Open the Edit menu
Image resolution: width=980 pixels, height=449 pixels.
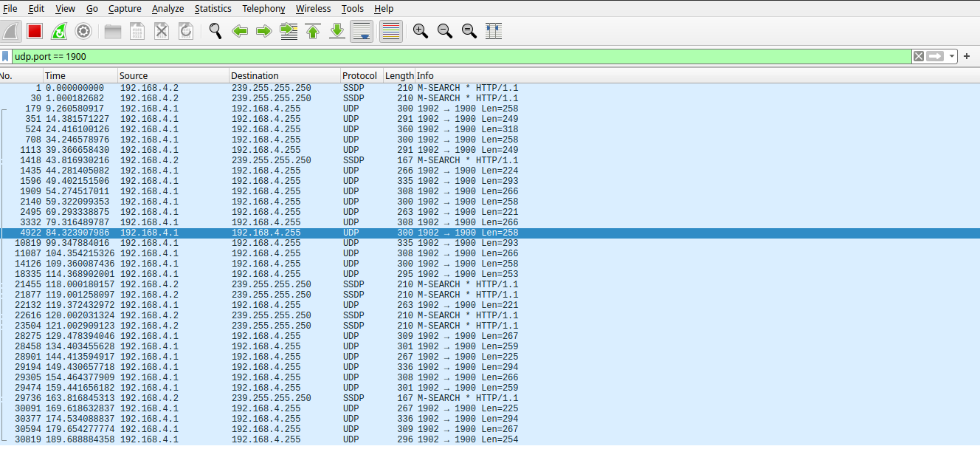coord(36,8)
